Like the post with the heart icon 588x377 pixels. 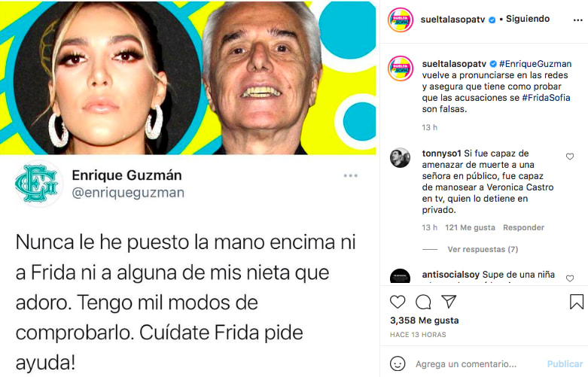pyautogui.click(x=398, y=302)
